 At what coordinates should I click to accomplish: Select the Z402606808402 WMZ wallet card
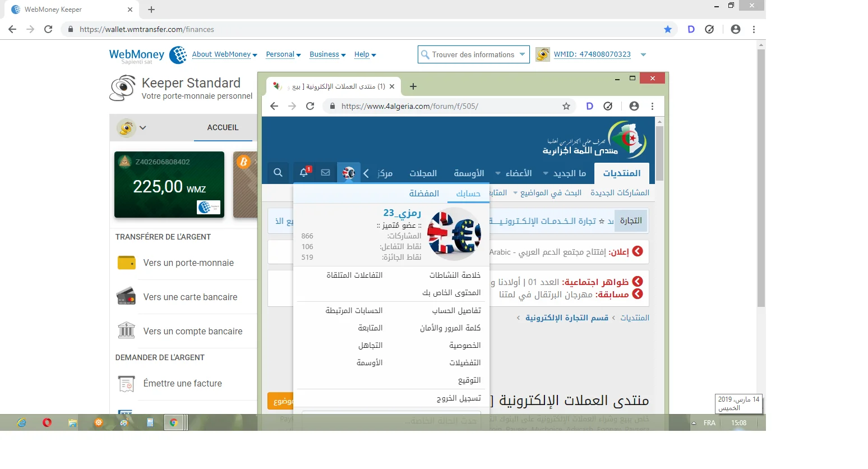(169, 184)
